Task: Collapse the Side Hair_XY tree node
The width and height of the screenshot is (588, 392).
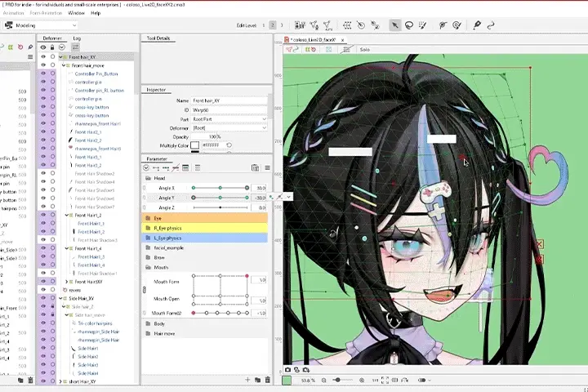Action: pyautogui.click(x=60, y=298)
